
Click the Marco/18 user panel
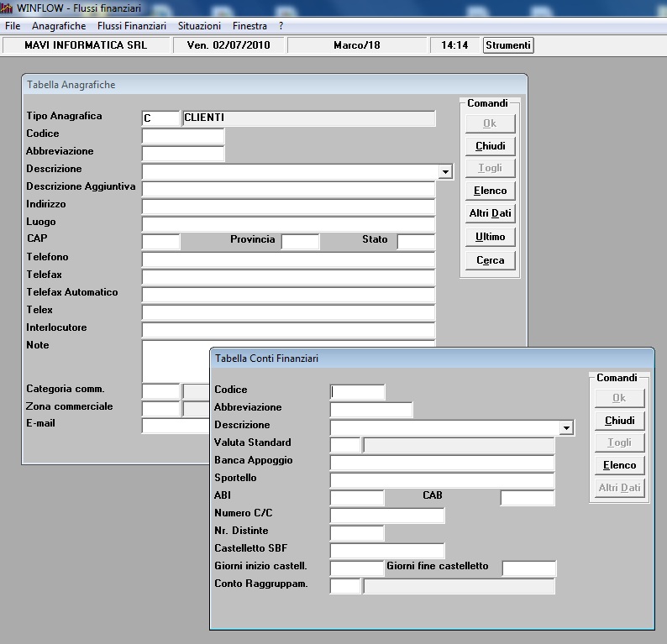357,45
